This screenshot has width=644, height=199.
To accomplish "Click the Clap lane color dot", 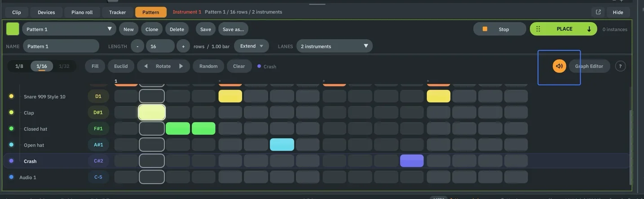I will point(11,112).
